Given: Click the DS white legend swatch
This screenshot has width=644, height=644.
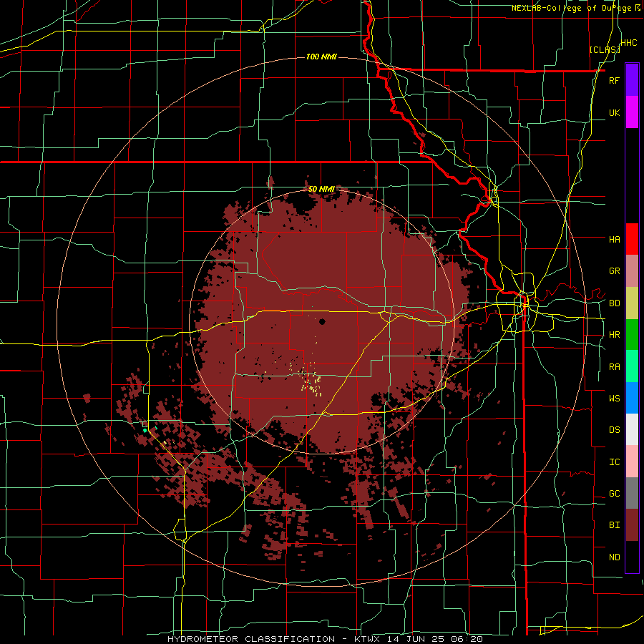Looking at the screenshot, I should (x=632, y=429).
